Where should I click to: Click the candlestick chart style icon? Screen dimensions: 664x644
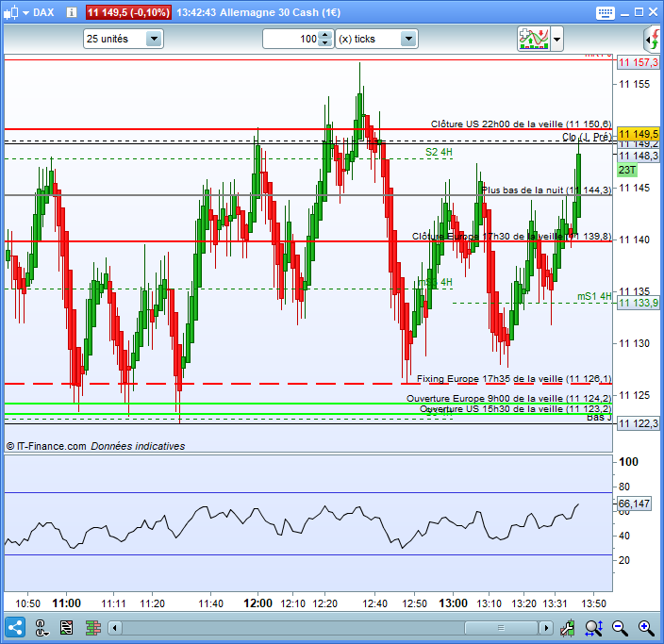(x=11, y=12)
